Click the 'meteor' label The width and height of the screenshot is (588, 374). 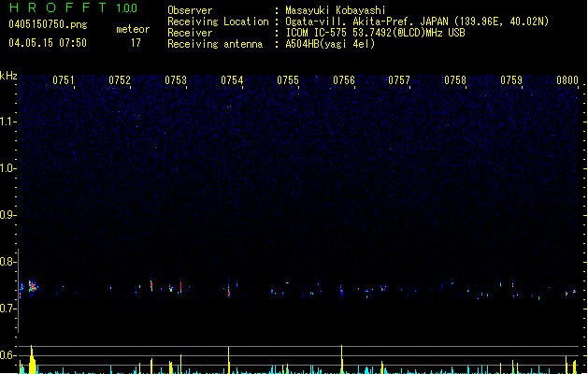[x=133, y=29]
